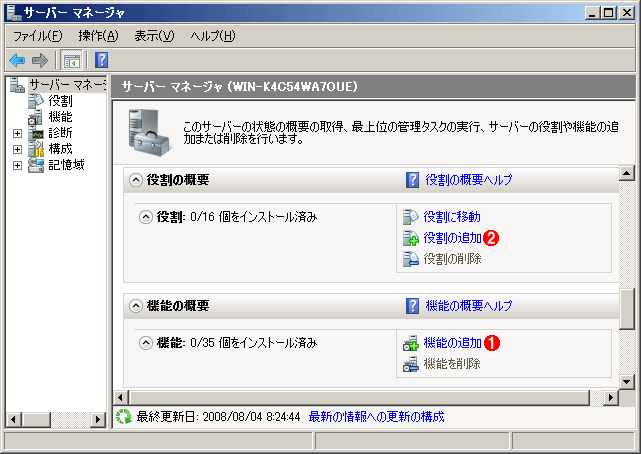The image size is (641, 454).
Task: Click the details pane horizontal scroll left arrow
Action: pos(120,397)
